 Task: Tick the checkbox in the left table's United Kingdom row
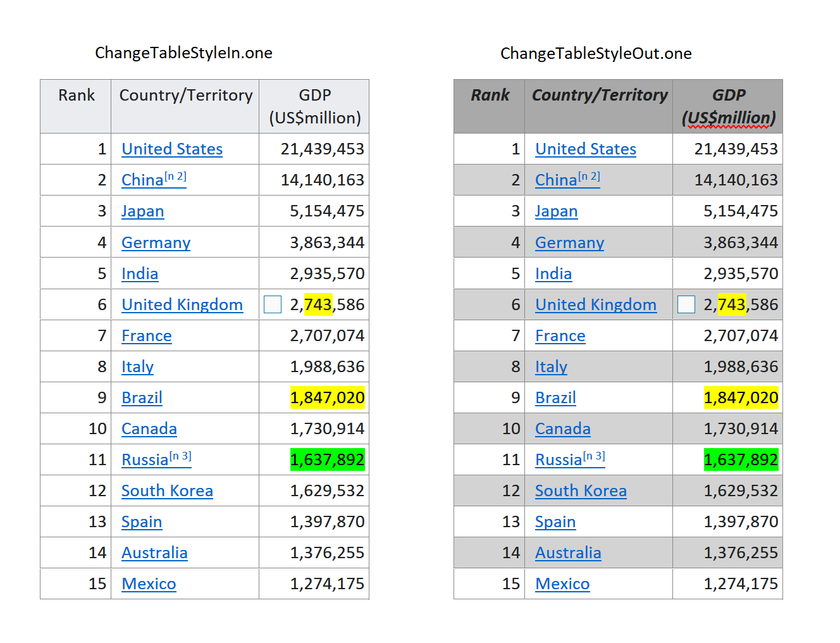[273, 304]
